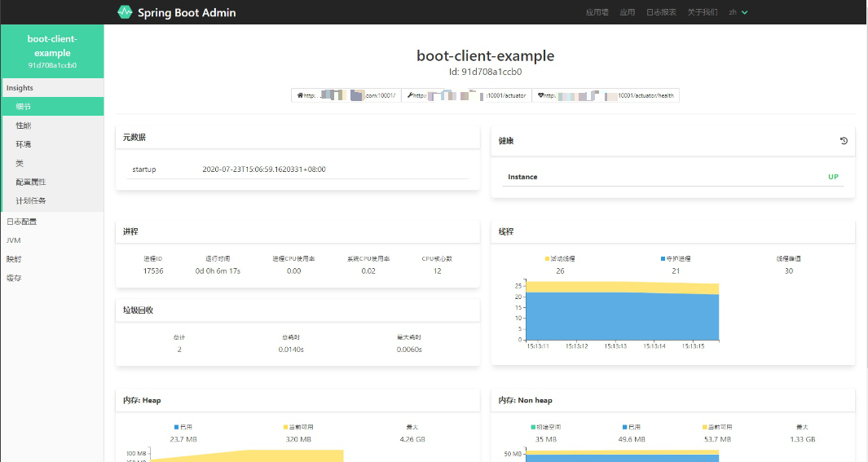Click the GC total time value 0.0140s
Screen dimensions: 868x462
[x=291, y=350]
